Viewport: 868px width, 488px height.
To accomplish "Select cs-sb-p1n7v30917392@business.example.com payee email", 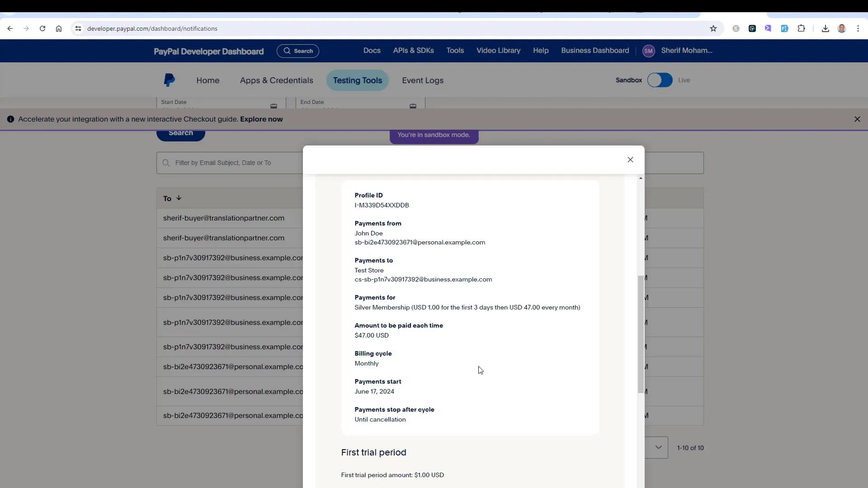I will [x=423, y=279].
